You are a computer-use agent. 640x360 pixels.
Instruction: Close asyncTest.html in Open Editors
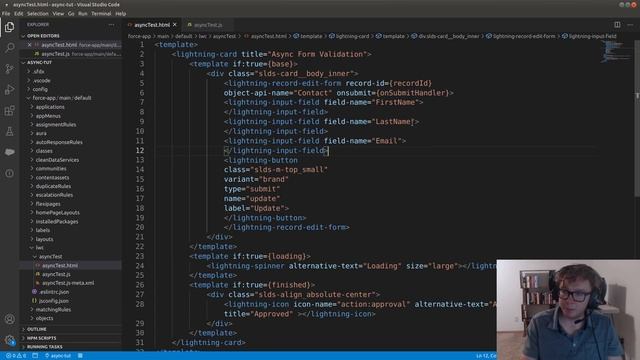click(x=29, y=45)
